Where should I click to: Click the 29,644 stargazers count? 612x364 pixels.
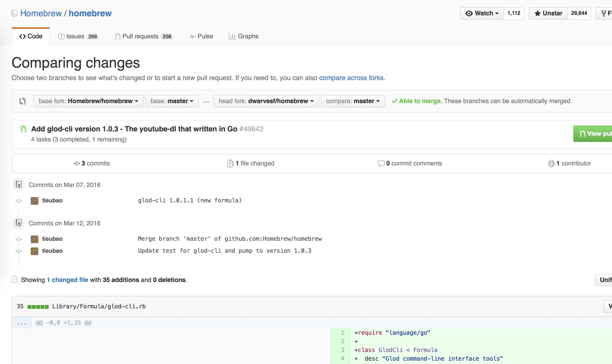coord(579,13)
